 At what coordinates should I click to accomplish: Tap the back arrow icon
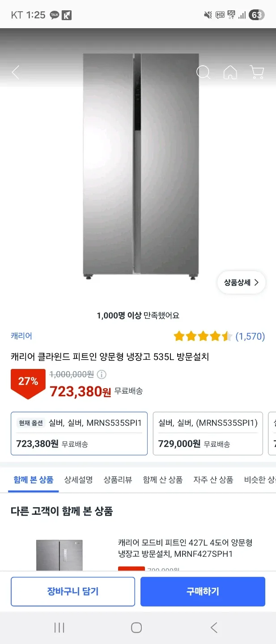coord(16,72)
